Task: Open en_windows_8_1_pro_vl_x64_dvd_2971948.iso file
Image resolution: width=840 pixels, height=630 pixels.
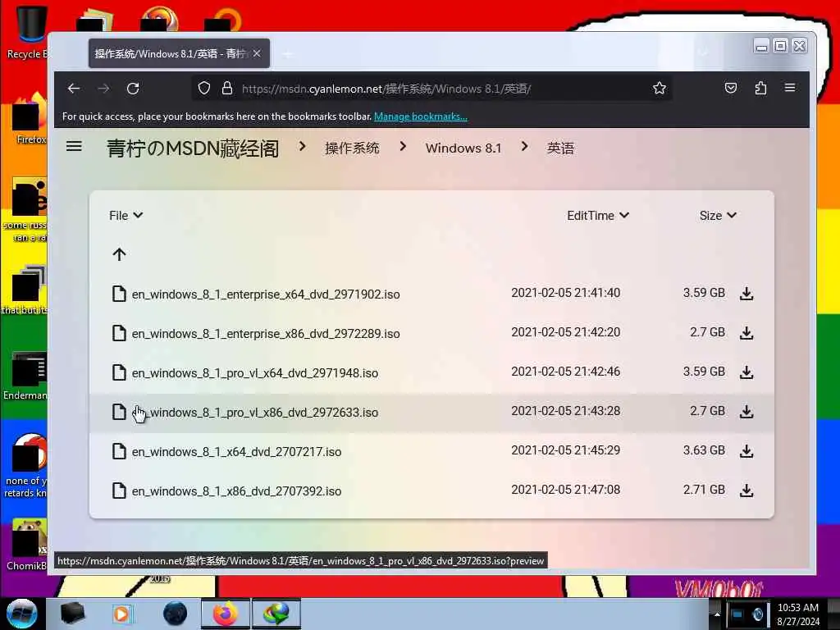Action: click(x=255, y=373)
